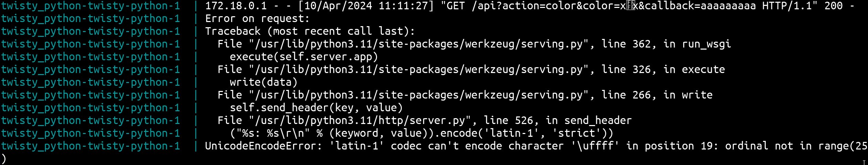Click the 200 HTTP status code
The image size is (868, 165).
tap(833, 6)
